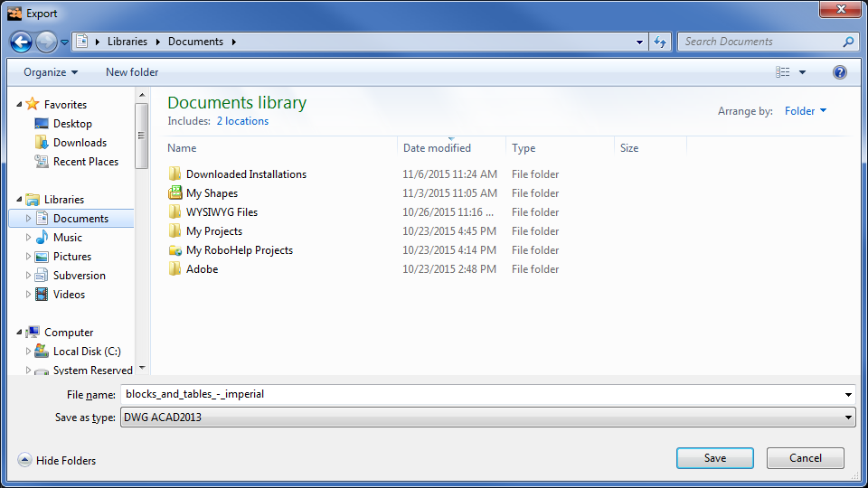Click the Back navigation arrow button
Image resolution: width=868 pixels, height=488 pixels.
pyautogui.click(x=22, y=42)
